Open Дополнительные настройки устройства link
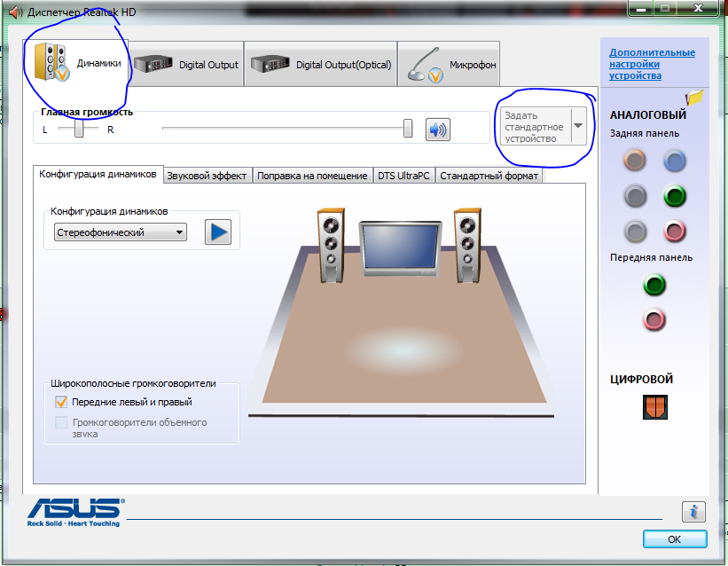This screenshot has height=566, width=728. coord(652,64)
